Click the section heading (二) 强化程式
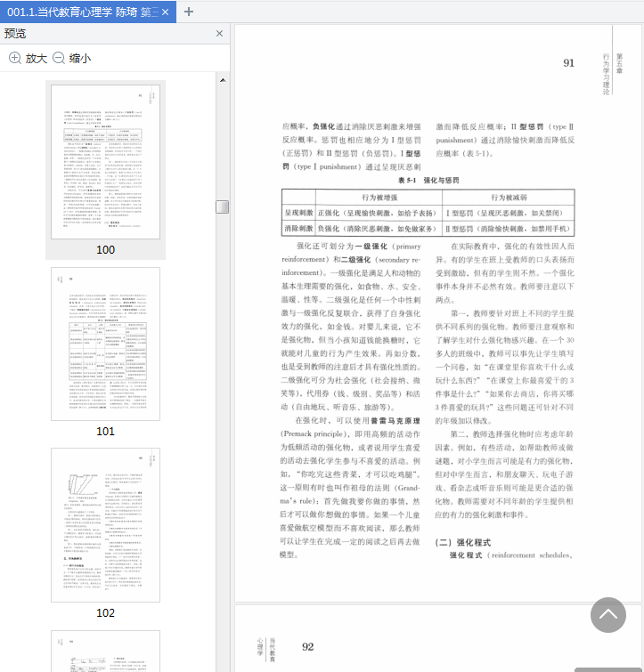This screenshot has height=672, width=644. (462, 543)
